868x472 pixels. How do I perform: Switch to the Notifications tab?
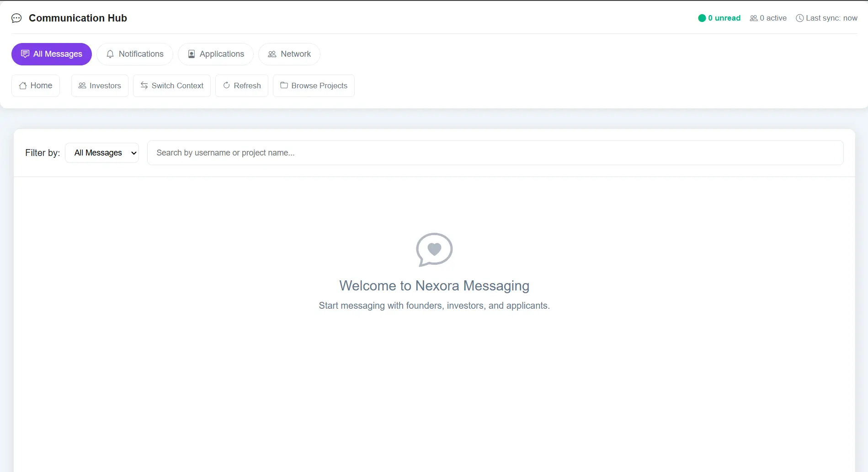coord(135,54)
